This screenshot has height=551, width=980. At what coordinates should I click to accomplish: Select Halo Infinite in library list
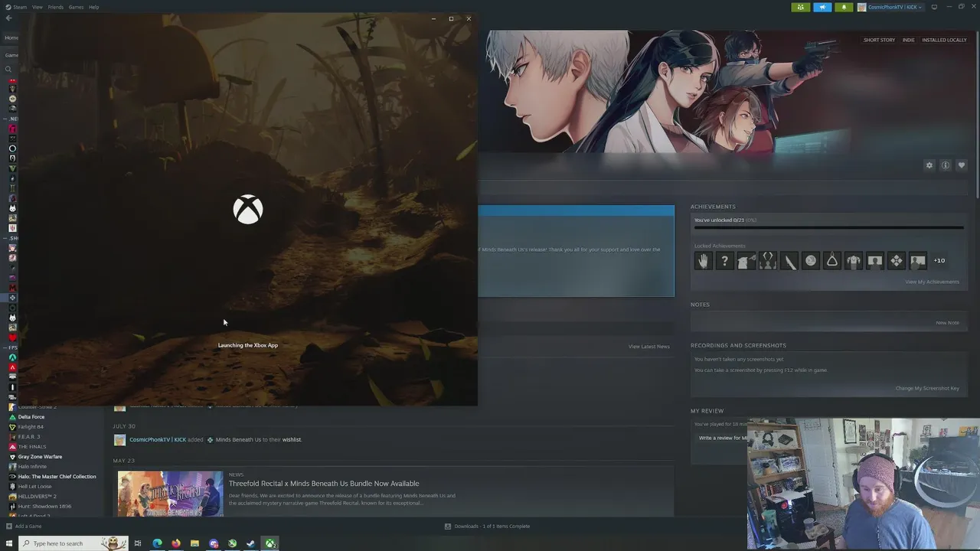pyautogui.click(x=32, y=467)
